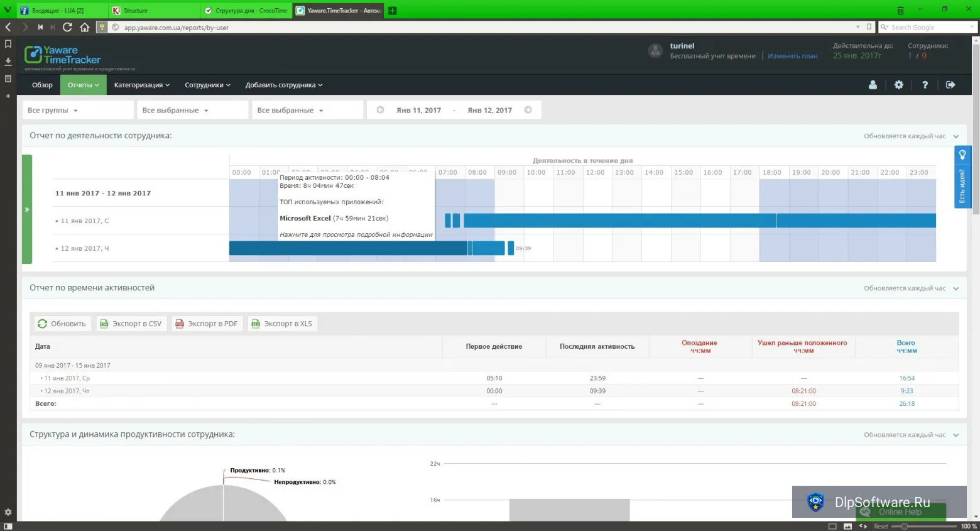Reload the page with refresh icon

coord(67,27)
